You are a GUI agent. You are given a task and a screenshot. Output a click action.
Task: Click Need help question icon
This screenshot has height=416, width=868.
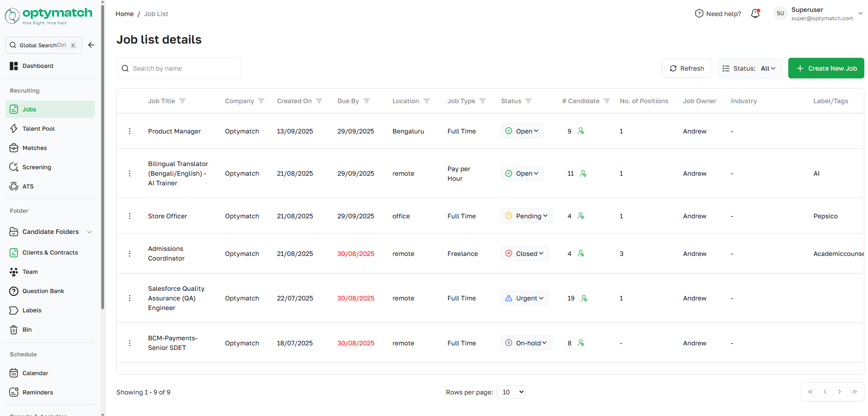click(x=699, y=14)
